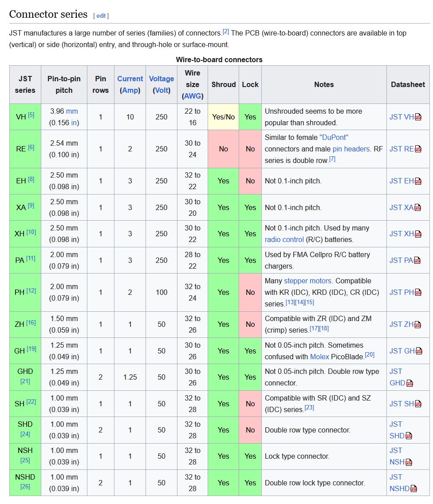Click the PDF icon beside JST EH
433x504 pixels.
[418, 181]
